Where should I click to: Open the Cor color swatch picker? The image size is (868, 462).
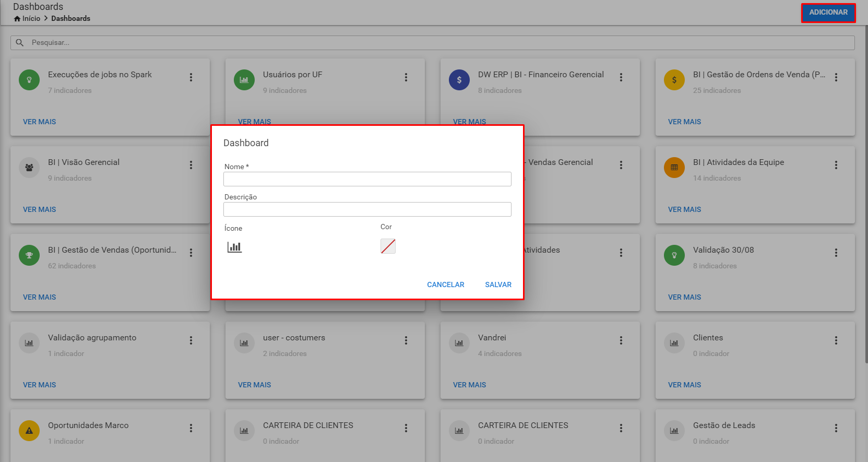tap(388, 246)
